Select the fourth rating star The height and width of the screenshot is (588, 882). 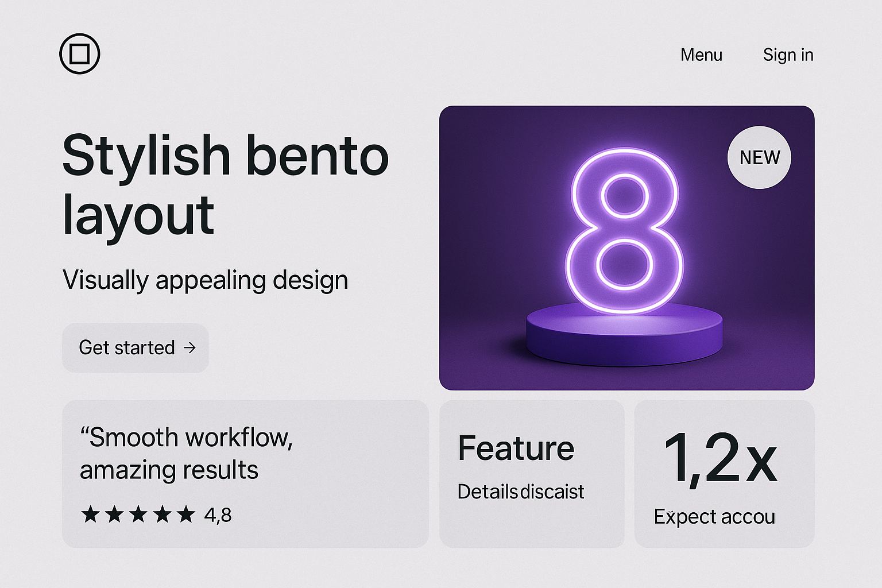click(x=163, y=514)
